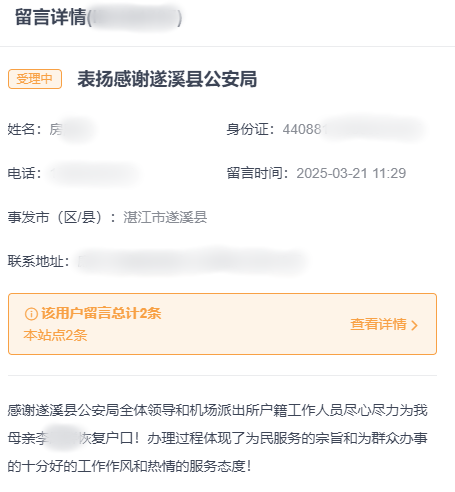Click the 留言详情 page title
The image size is (455, 492).
[x=51, y=17]
